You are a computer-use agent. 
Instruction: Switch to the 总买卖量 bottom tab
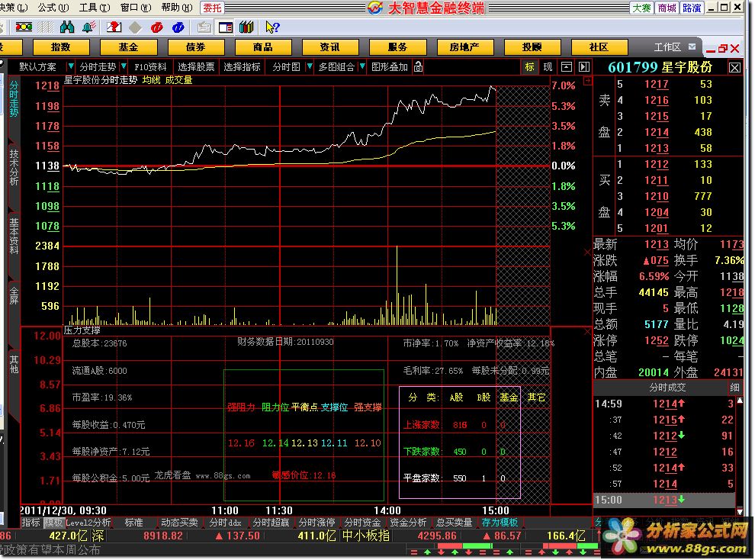click(454, 523)
